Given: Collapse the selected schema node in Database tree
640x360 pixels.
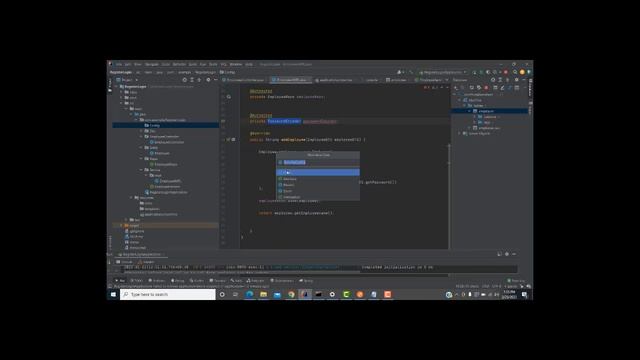Looking at the screenshot, I should click(469, 111).
